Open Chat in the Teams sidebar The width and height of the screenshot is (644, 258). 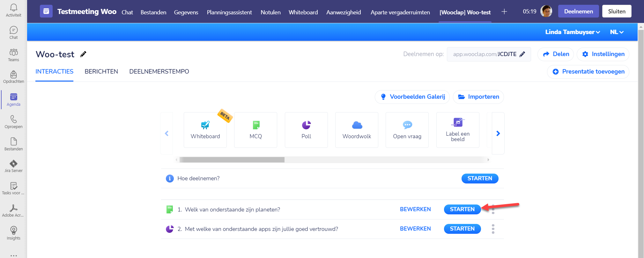click(13, 33)
